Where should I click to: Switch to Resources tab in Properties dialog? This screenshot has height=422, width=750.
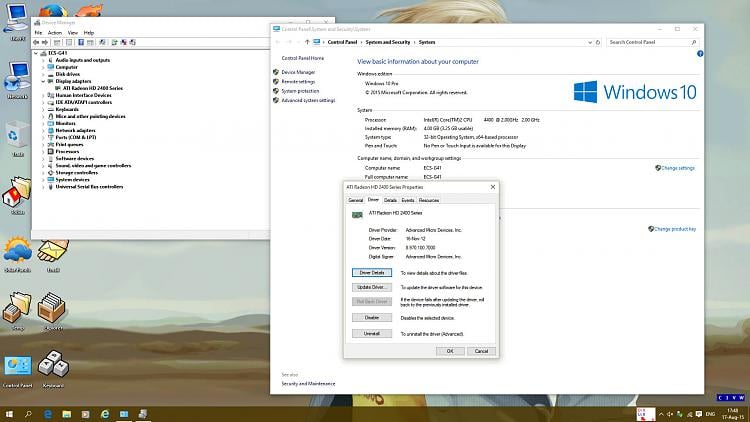point(429,200)
